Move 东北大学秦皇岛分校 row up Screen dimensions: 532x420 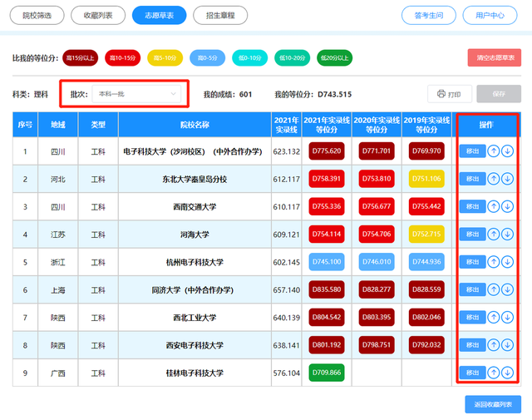click(x=493, y=179)
